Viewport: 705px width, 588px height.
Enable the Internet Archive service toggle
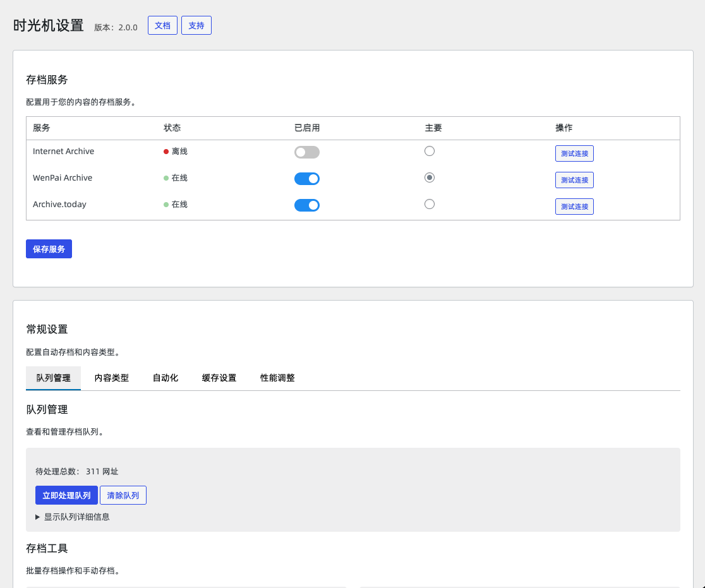[x=306, y=152]
